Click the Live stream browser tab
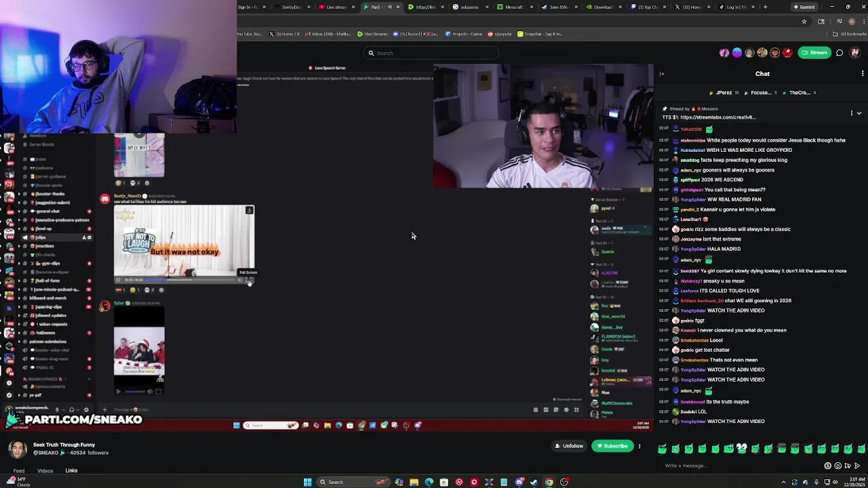This screenshot has height=488, width=868. [x=336, y=7]
